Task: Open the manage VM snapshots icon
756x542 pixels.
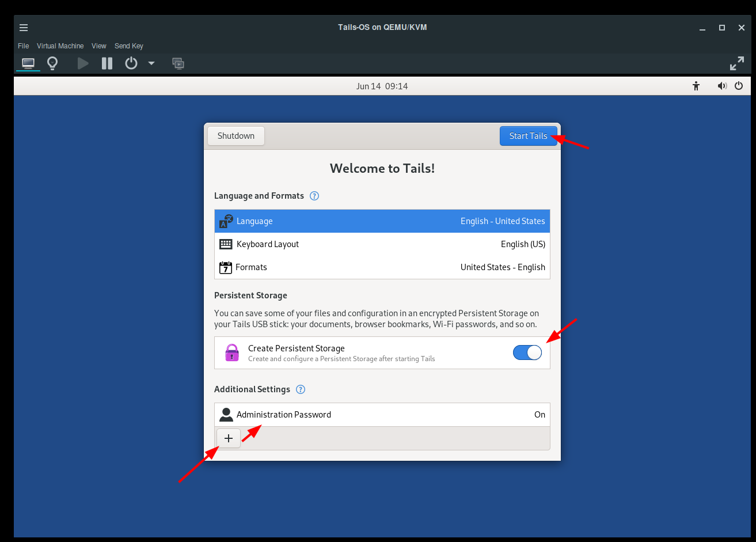Action: point(178,63)
